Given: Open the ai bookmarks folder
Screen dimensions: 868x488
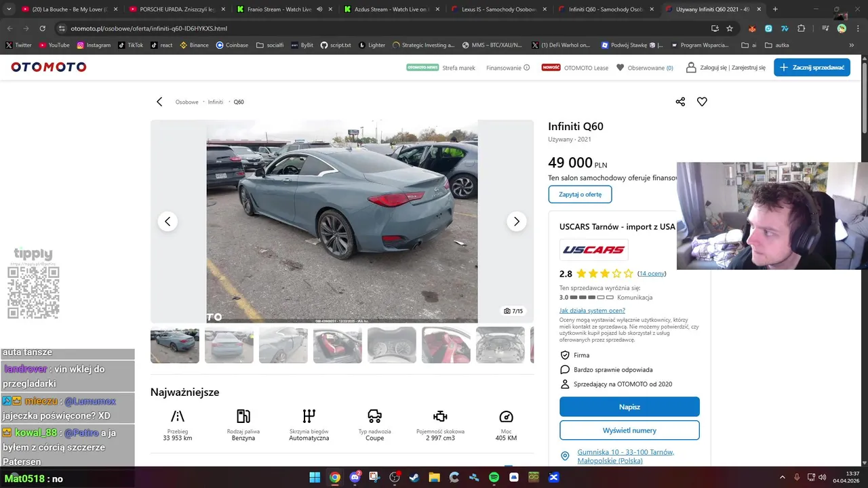Looking at the screenshot, I should (x=749, y=45).
